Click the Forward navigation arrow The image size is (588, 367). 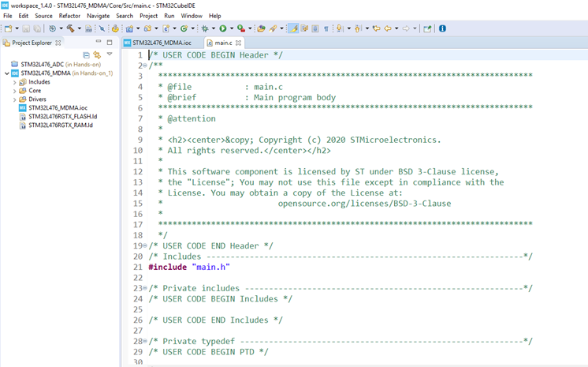coord(406,28)
